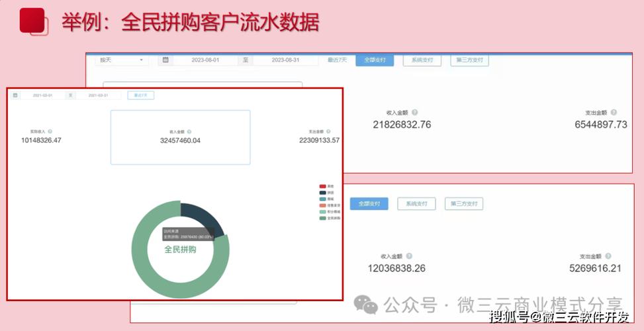This screenshot has height=331, width=644.
Task: Click the dark navy donut chart segment
Action: point(203,216)
